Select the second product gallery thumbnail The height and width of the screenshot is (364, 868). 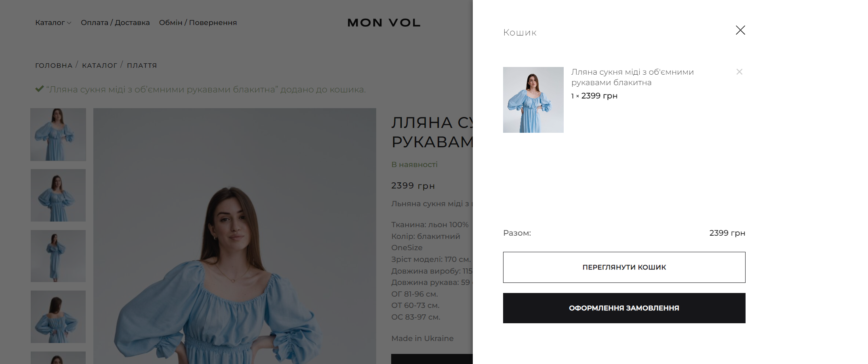click(58, 195)
